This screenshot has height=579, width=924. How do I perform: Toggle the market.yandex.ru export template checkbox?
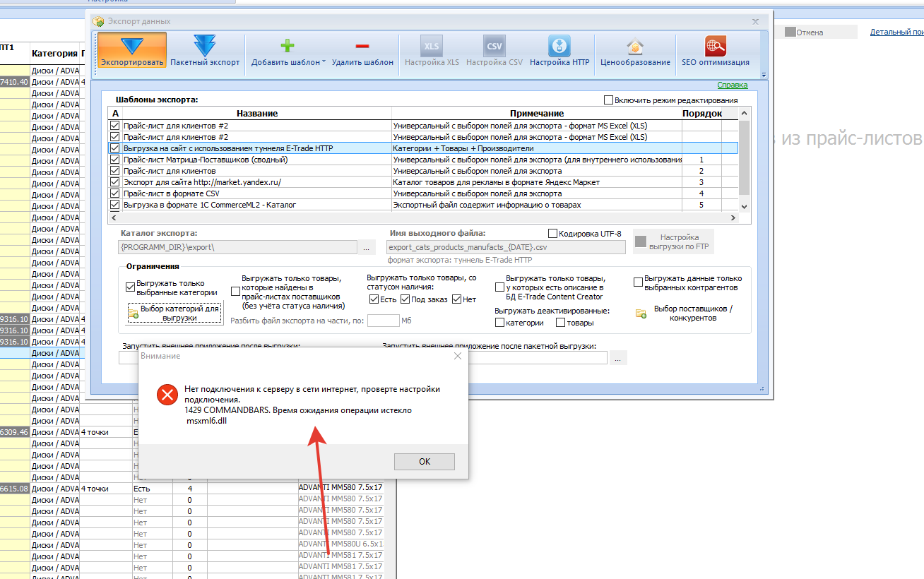(115, 182)
